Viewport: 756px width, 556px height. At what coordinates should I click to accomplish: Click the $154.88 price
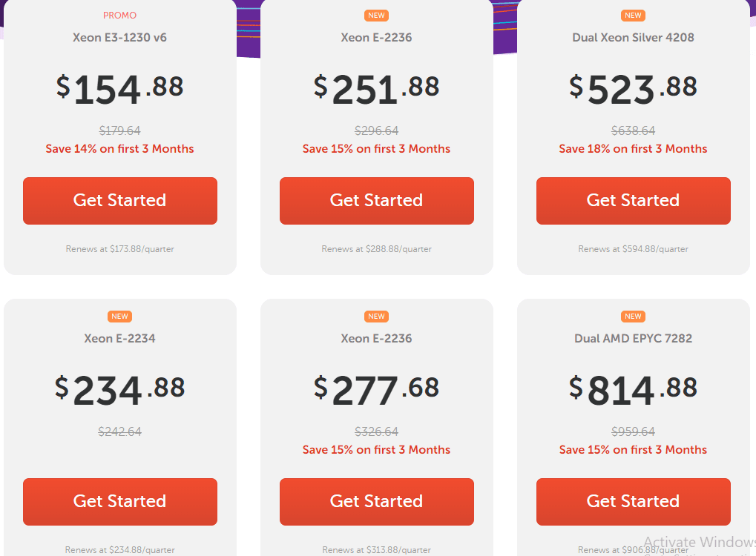click(120, 90)
